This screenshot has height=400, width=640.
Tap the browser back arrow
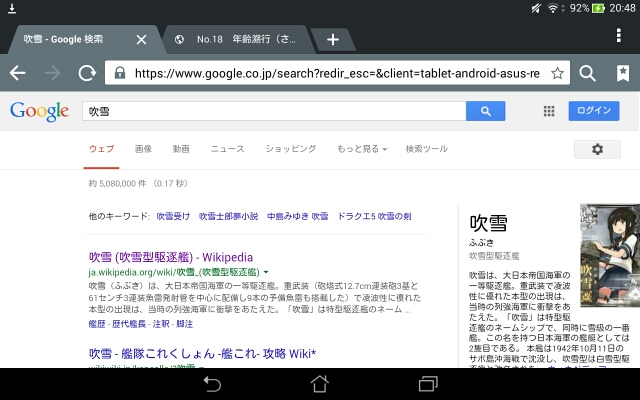pyautogui.click(x=18, y=73)
